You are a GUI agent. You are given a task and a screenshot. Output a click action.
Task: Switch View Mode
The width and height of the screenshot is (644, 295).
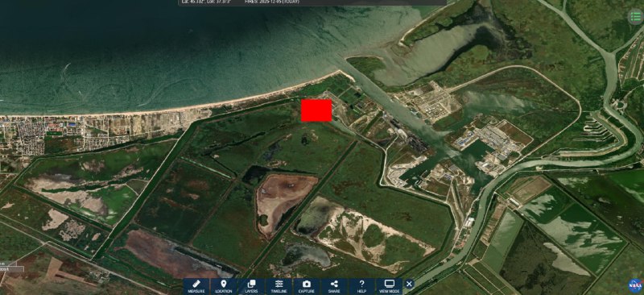point(389,286)
